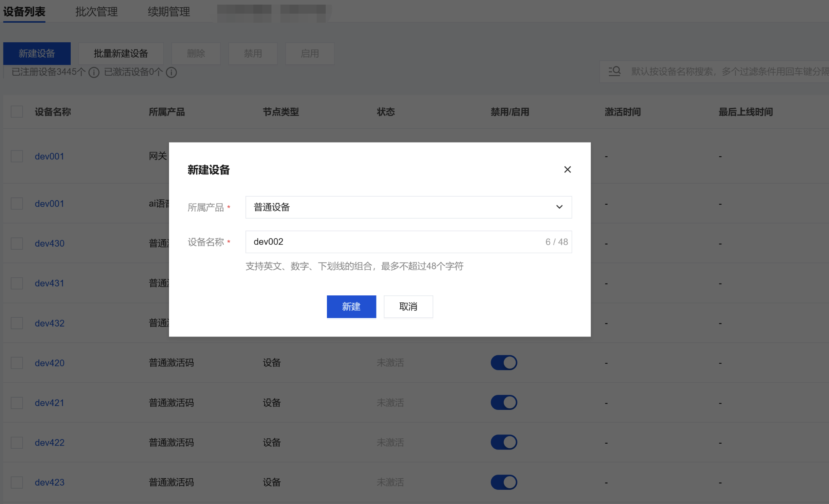Switch to 批次管理 tab
This screenshot has height=504, width=829.
96,12
